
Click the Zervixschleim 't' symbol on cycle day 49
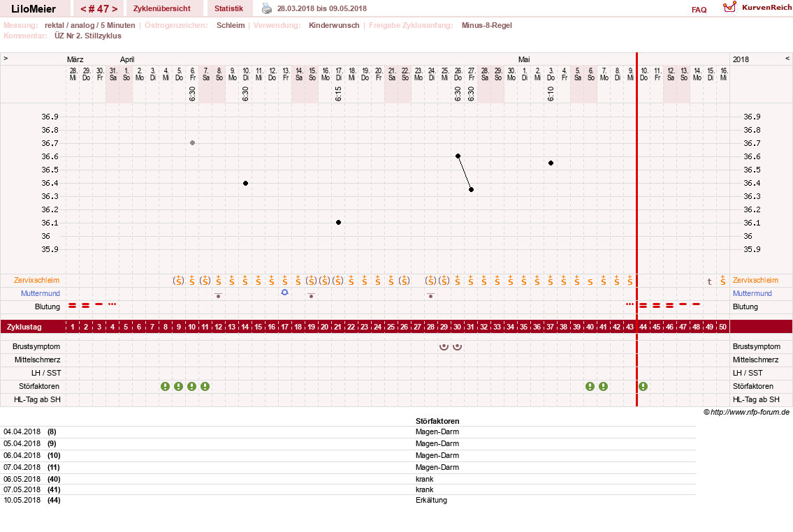tap(710, 281)
